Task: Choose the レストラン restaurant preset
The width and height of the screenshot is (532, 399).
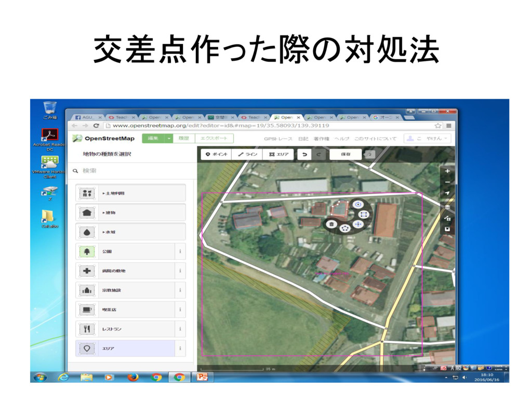Action: (125, 329)
